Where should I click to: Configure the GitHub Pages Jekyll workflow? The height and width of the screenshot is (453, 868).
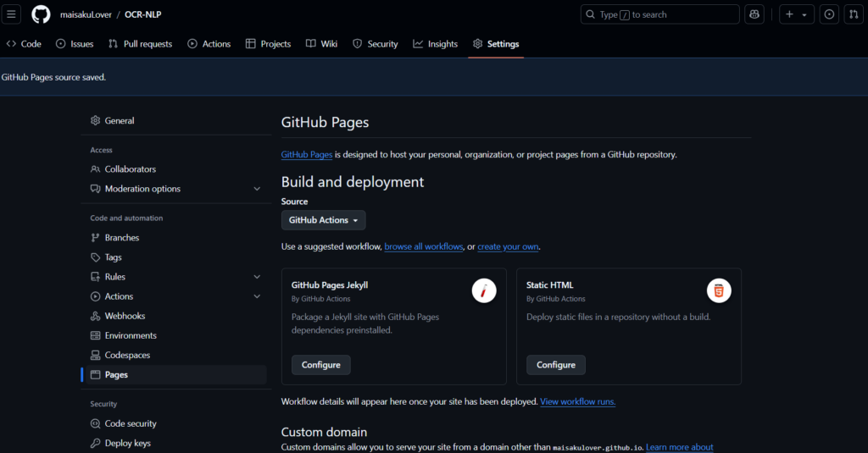[321, 365]
